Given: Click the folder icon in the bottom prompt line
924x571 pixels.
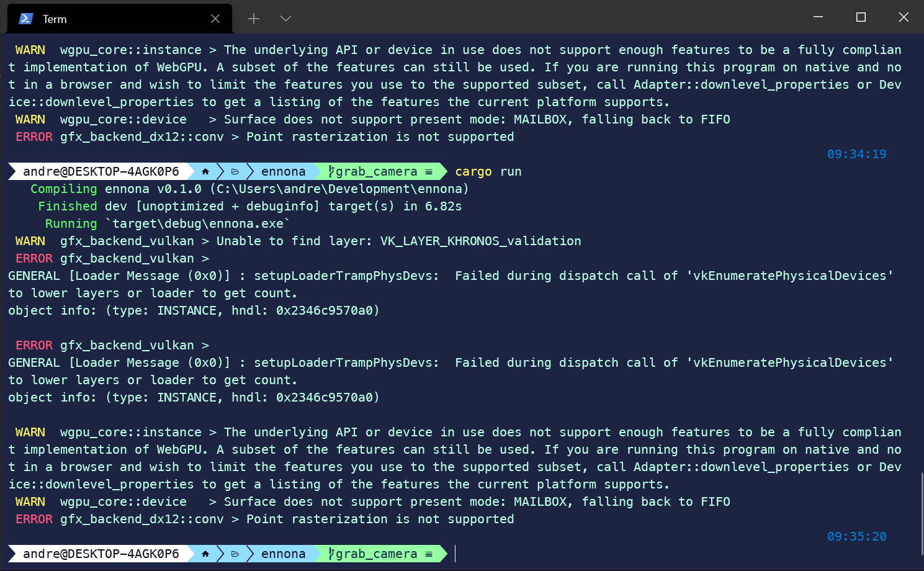Looking at the screenshot, I should pyautogui.click(x=235, y=553).
